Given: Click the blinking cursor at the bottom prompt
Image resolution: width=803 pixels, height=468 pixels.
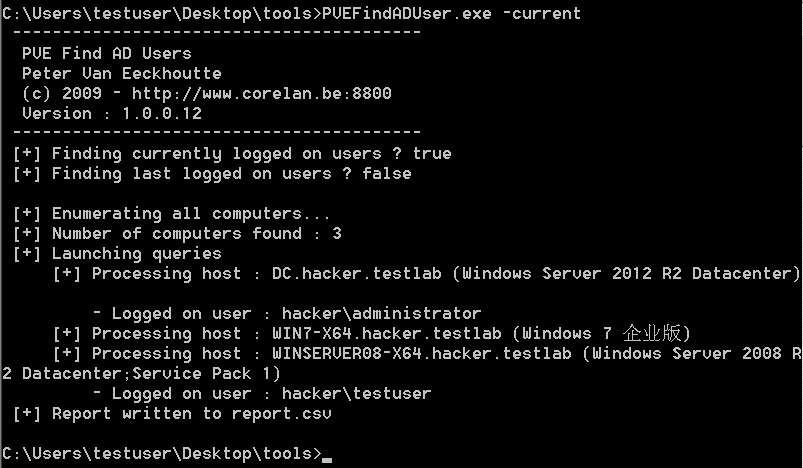Looking at the screenshot, I should point(327,456).
